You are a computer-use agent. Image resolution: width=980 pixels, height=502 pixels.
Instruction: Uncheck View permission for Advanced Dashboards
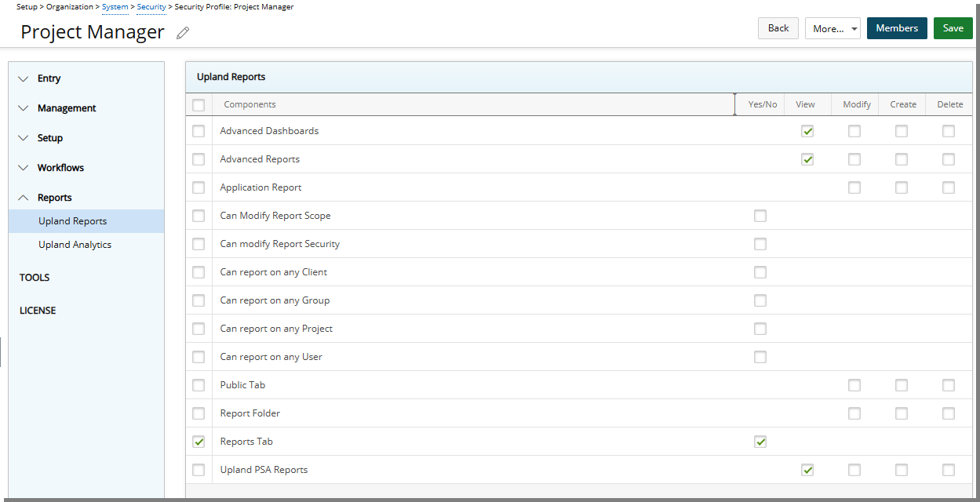point(807,131)
